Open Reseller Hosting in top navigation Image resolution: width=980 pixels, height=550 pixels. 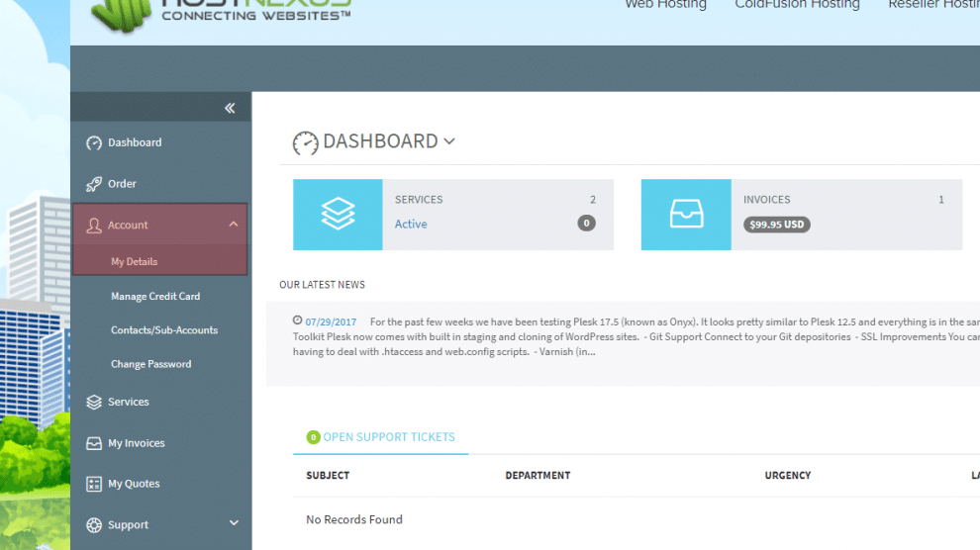tap(933, 4)
